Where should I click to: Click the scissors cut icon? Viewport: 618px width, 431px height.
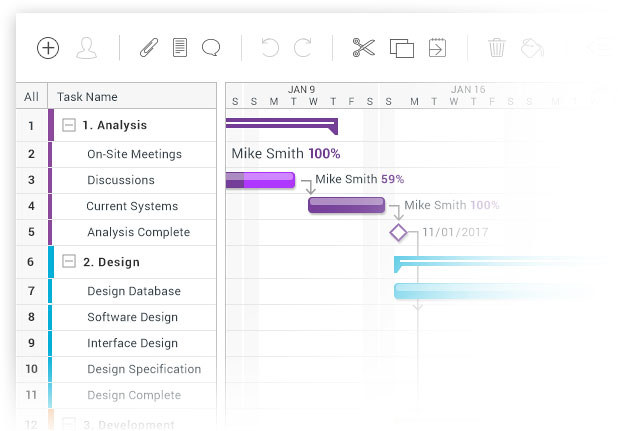tap(363, 48)
